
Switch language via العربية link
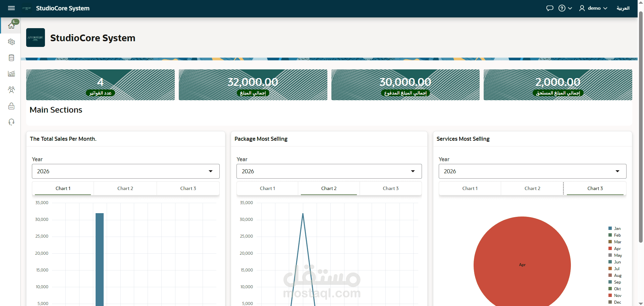tap(623, 8)
